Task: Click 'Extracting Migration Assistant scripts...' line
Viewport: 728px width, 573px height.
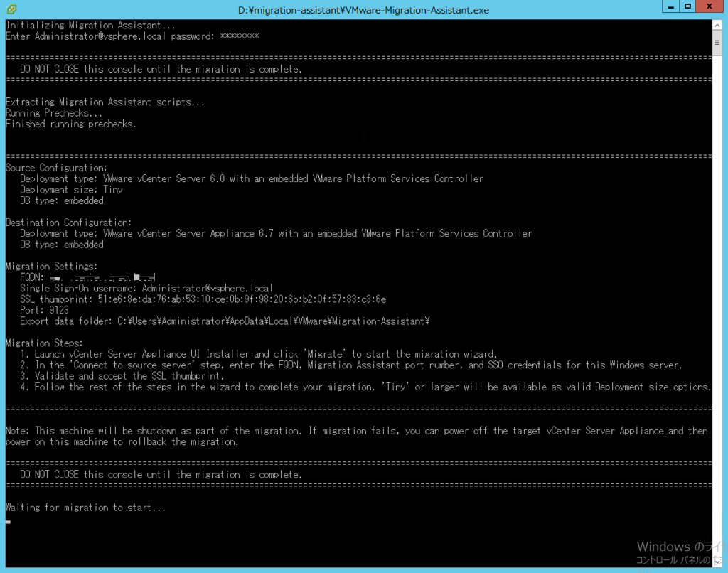Action: coord(105,102)
